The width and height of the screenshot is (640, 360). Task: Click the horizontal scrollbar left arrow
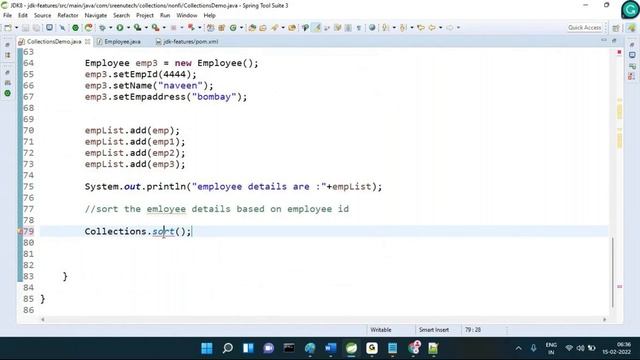point(43,320)
